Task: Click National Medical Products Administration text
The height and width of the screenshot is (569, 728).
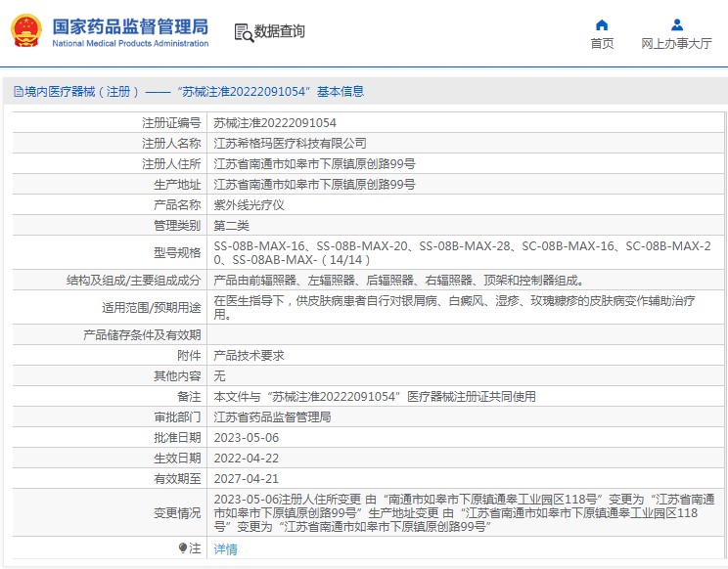Action: pyautogui.click(x=130, y=44)
